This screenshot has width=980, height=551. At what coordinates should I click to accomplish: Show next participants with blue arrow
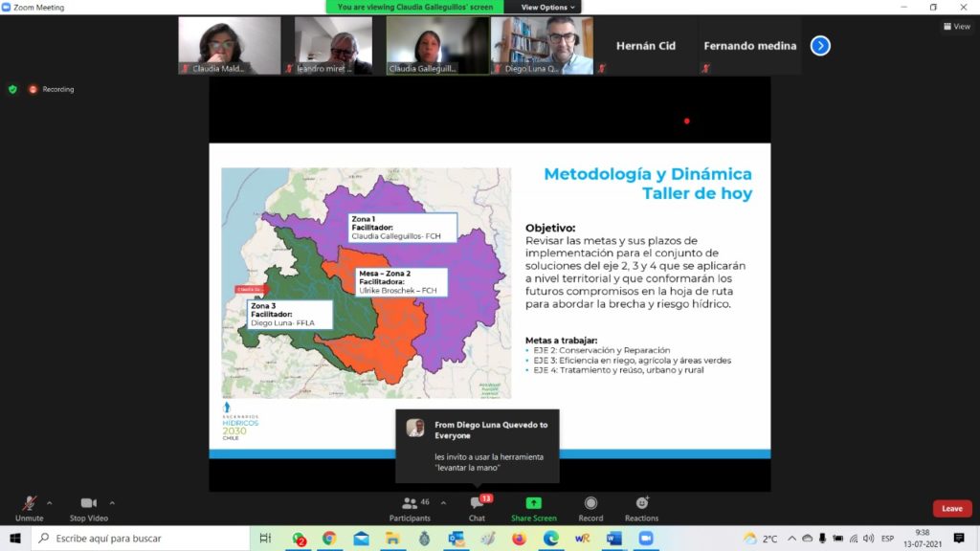tap(820, 45)
